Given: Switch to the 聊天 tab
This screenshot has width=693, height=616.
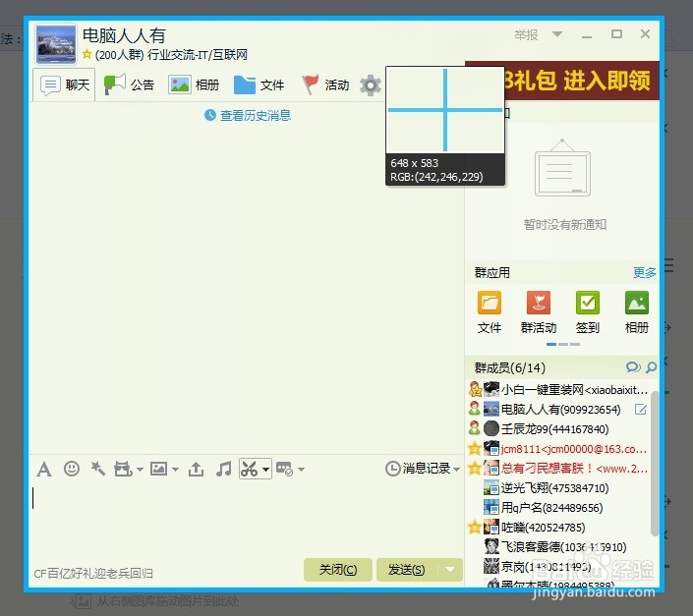Looking at the screenshot, I should pos(65,84).
